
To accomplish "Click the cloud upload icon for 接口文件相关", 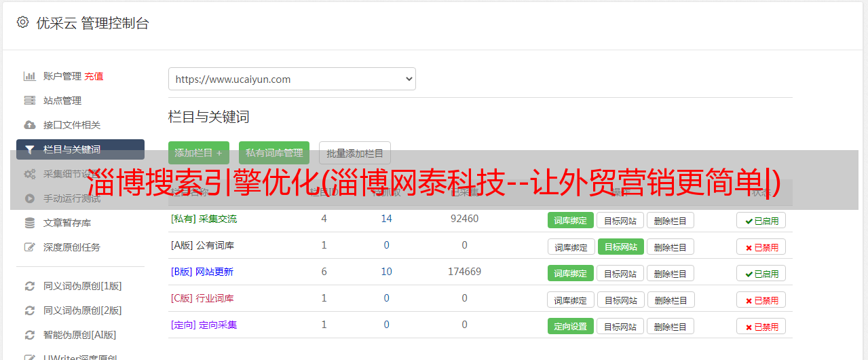I will tap(29, 125).
